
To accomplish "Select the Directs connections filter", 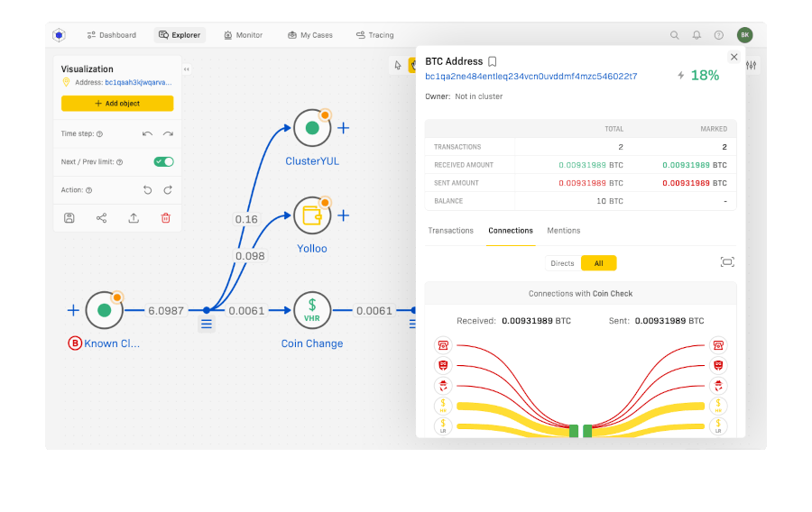I will click(x=562, y=263).
